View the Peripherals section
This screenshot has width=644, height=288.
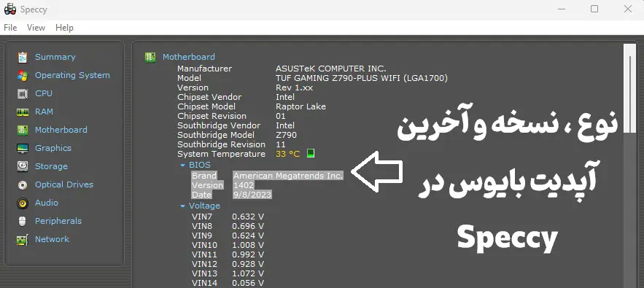coord(58,221)
